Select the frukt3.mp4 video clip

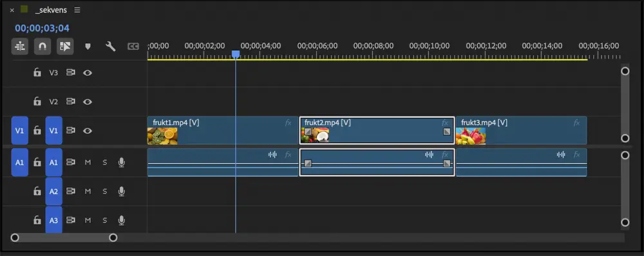[x=521, y=131]
